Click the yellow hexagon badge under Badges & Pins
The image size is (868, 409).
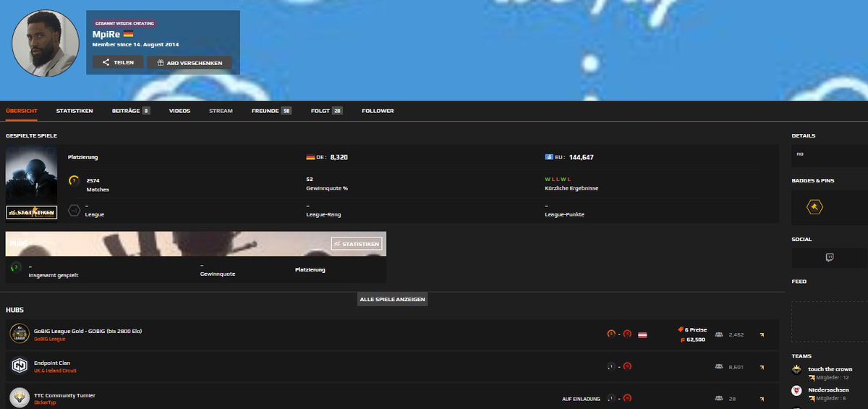pyautogui.click(x=815, y=208)
